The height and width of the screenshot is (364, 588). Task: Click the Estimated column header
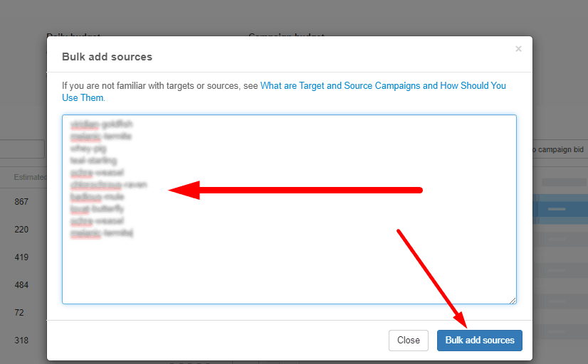(30, 177)
